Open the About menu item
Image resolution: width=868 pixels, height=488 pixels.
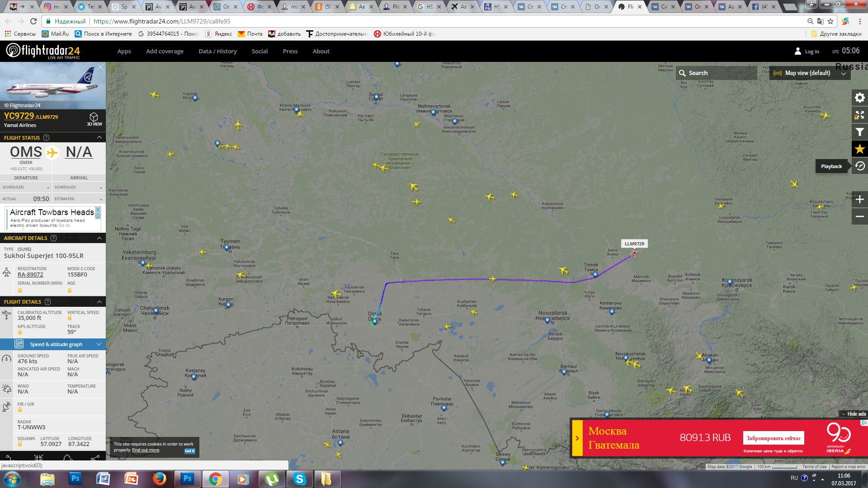pos(321,51)
